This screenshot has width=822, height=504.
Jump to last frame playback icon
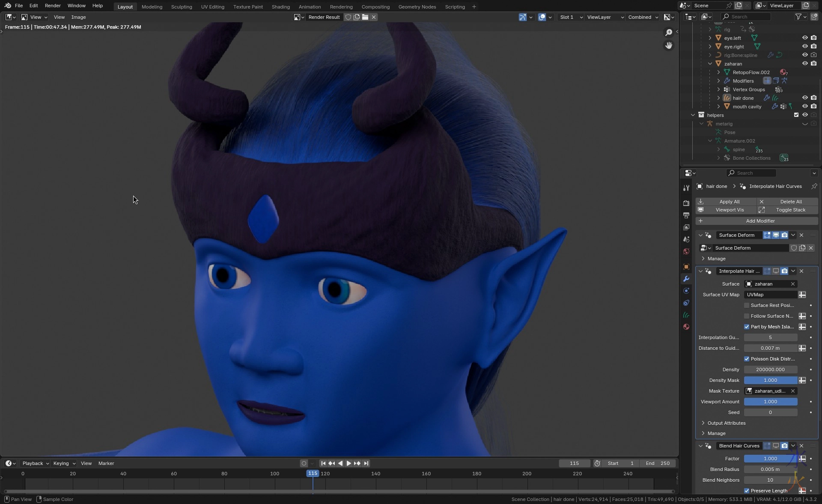tap(366, 463)
